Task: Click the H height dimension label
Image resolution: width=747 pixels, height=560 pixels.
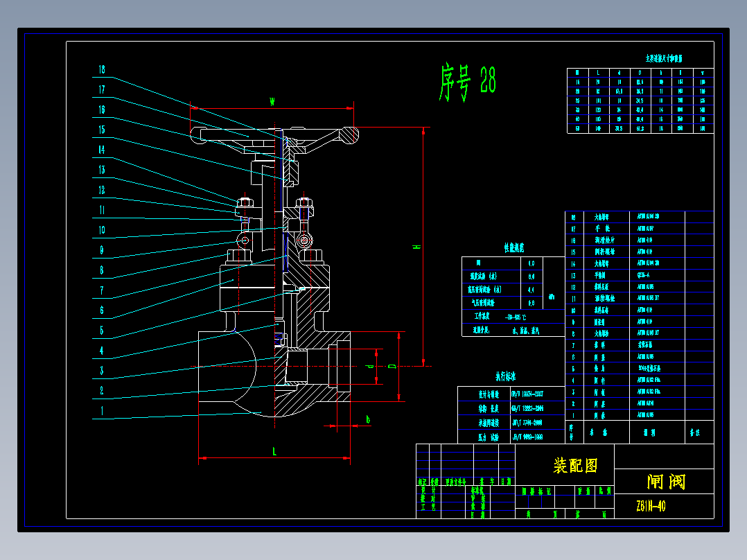Action: 417,247
